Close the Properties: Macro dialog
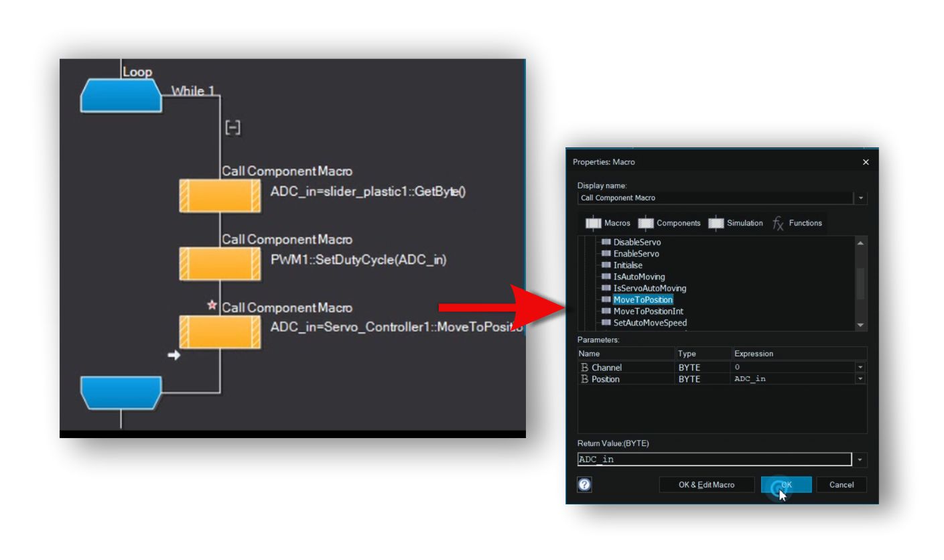Viewport: 944px width, 560px height. click(x=865, y=162)
